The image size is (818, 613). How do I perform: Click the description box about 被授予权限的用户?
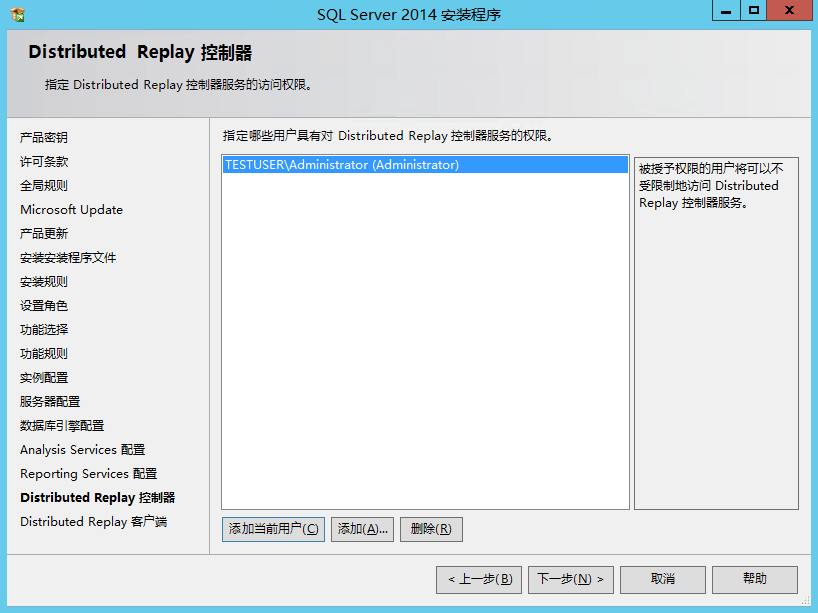[x=716, y=333]
